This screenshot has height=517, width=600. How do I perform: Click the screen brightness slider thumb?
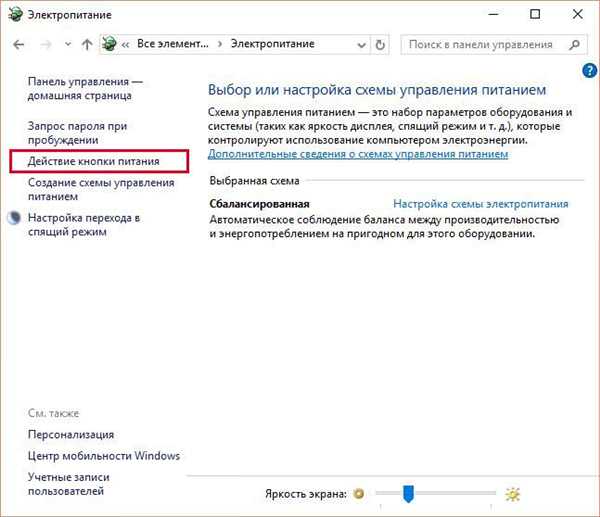(408, 493)
